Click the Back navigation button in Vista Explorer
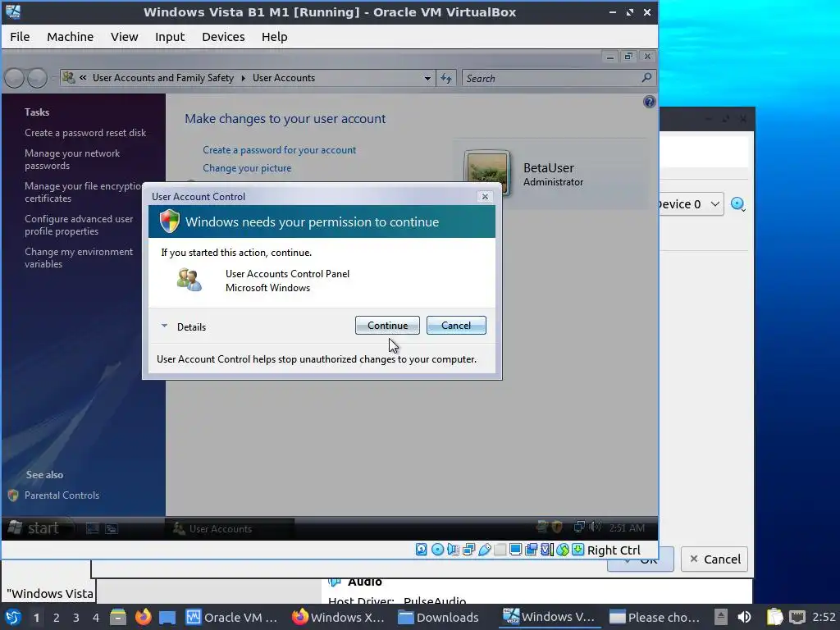840x630 pixels. coord(15,78)
